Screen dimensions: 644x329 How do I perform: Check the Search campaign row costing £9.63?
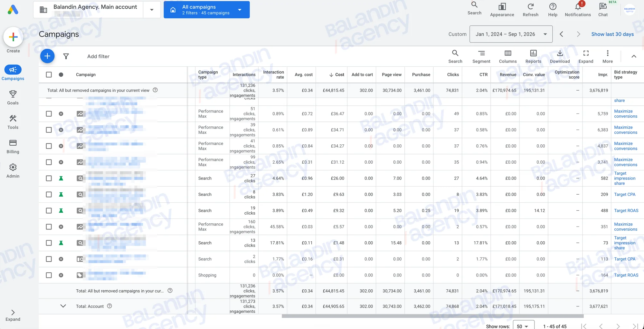(x=49, y=194)
